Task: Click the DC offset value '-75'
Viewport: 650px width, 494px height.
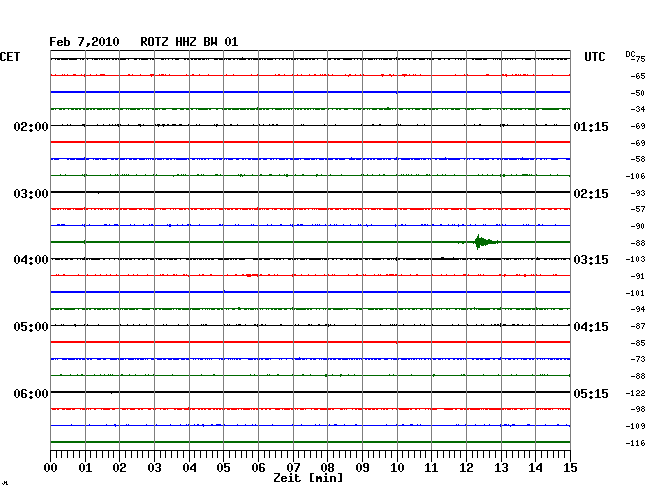Action: pos(639,59)
